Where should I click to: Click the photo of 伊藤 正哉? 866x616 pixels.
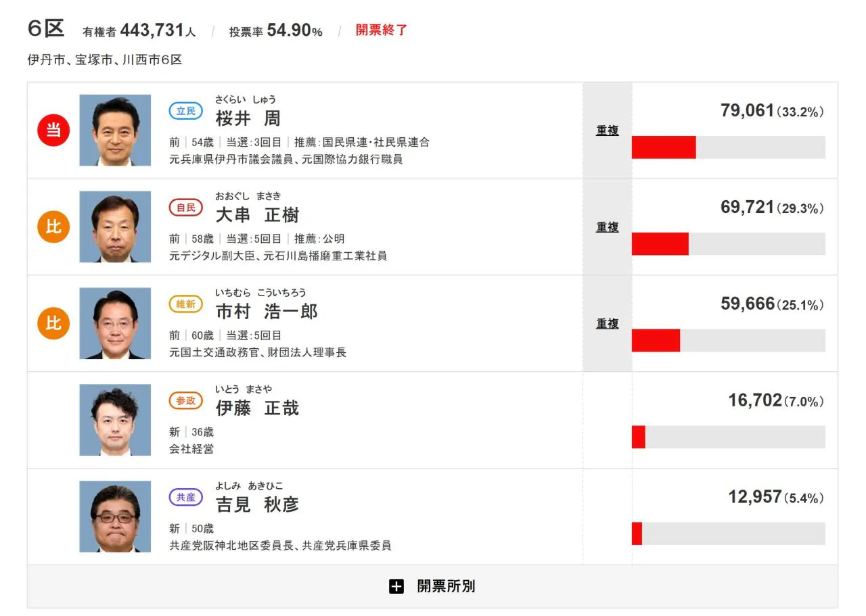point(115,421)
